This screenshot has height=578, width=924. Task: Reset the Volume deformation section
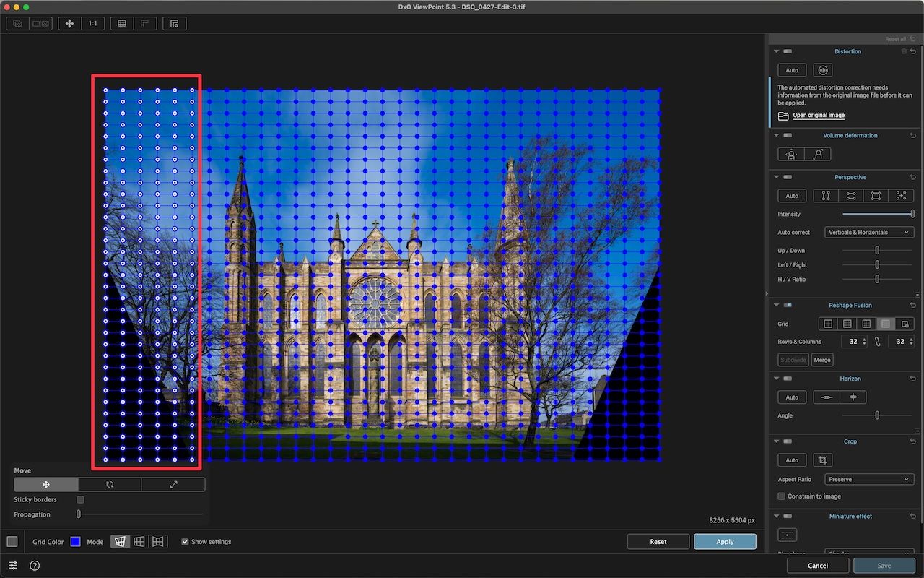[x=913, y=135]
